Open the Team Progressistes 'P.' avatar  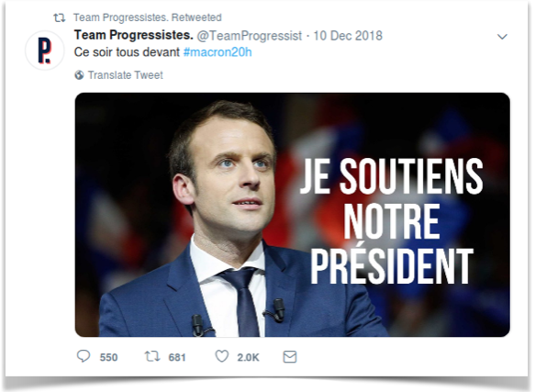click(x=44, y=50)
